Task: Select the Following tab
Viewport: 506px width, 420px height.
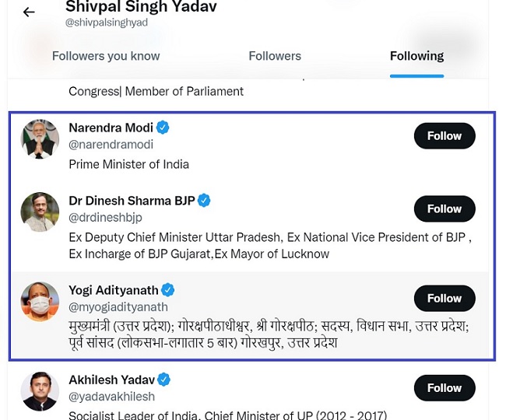Action: click(x=416, y=56)
